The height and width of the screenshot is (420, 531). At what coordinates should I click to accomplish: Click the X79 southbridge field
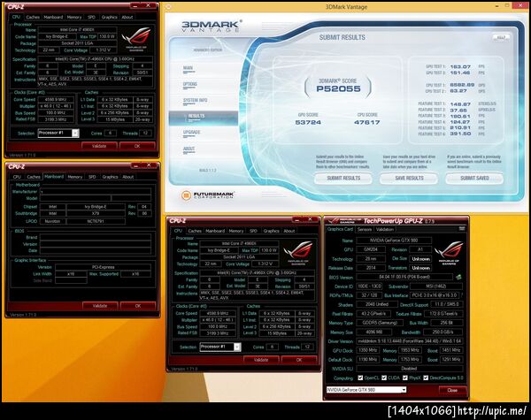pos(96,214)
